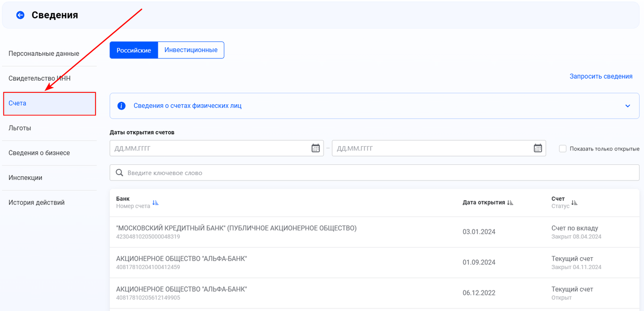Select the "Российские" tab

click(x=134, y=50)
